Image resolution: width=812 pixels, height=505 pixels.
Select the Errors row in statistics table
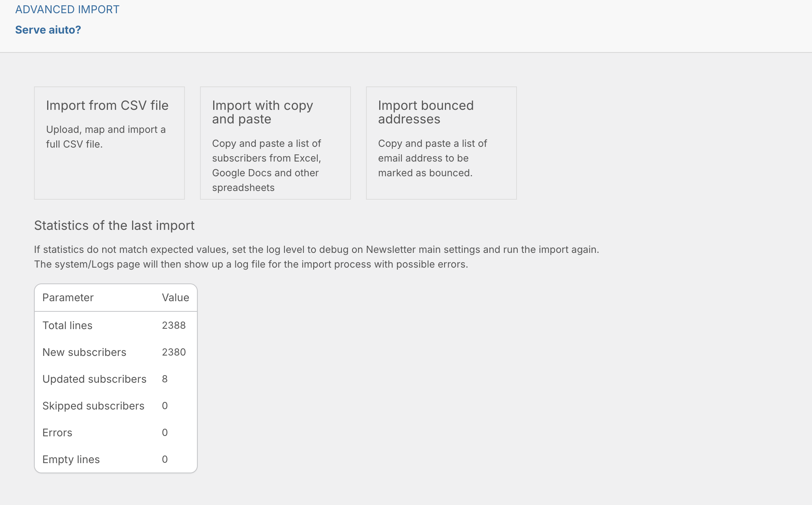point(116,433)
